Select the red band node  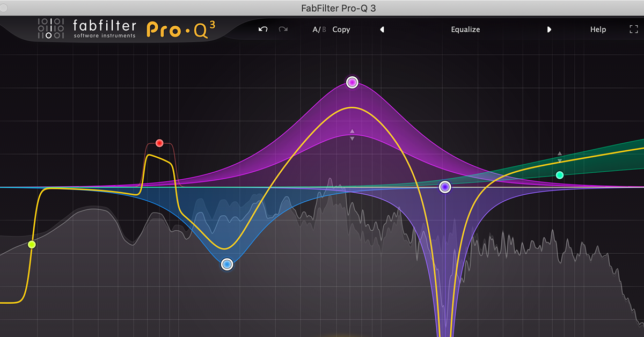tap(159, 143)
